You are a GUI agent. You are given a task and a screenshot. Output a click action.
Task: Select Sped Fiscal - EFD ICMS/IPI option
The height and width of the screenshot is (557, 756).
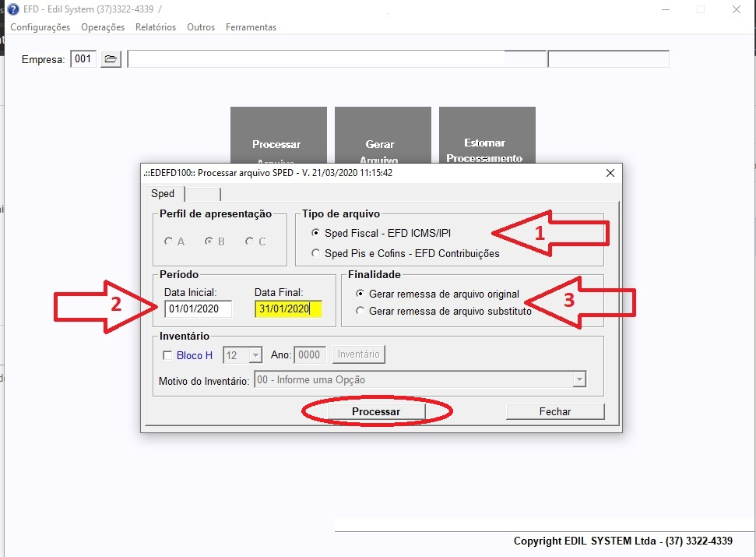315,233
